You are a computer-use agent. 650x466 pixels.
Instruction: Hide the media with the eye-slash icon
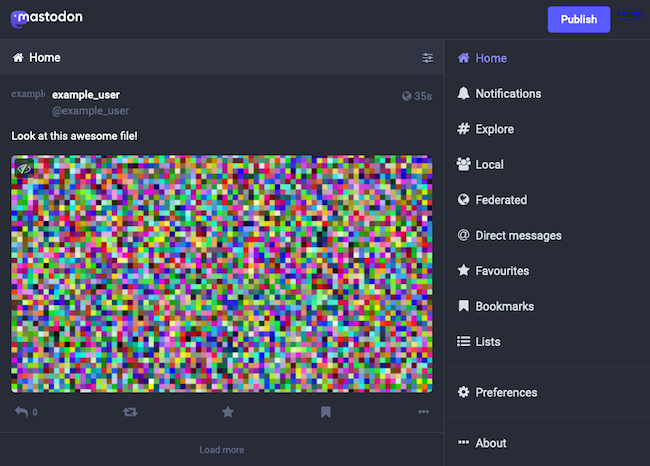(26, 169)
